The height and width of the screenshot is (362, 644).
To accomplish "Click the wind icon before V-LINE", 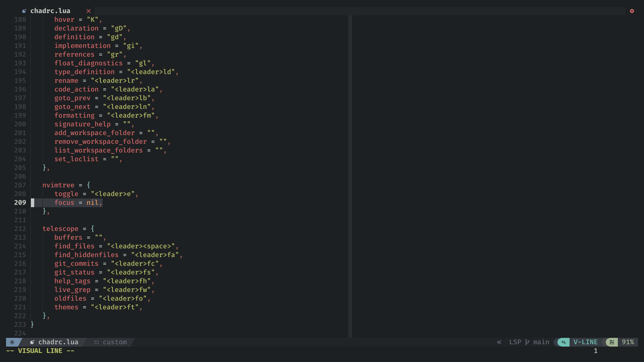I will pos(563,342).
